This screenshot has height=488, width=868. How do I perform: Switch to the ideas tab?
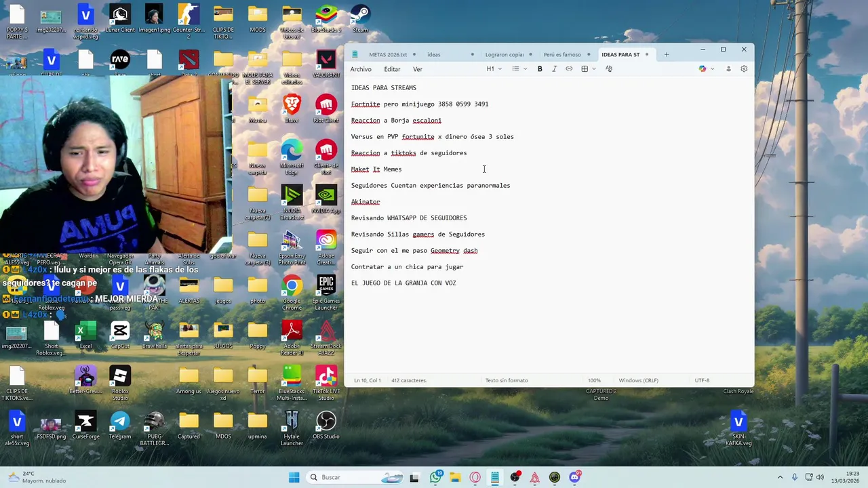coord(433,54)
